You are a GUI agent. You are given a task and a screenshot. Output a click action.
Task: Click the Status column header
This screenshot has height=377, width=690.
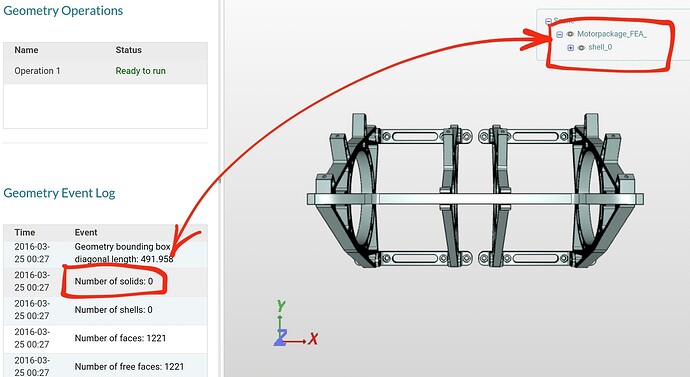(128, 50)
